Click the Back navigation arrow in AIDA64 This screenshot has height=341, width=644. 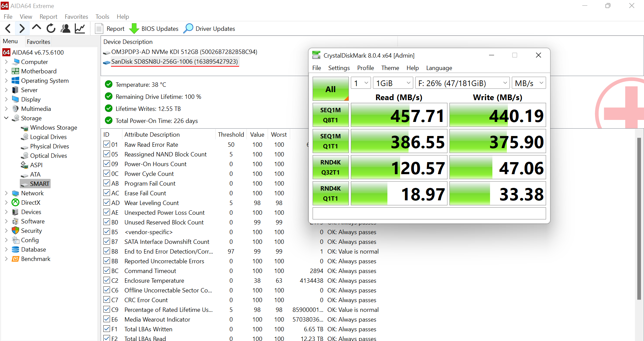(8, 29)
